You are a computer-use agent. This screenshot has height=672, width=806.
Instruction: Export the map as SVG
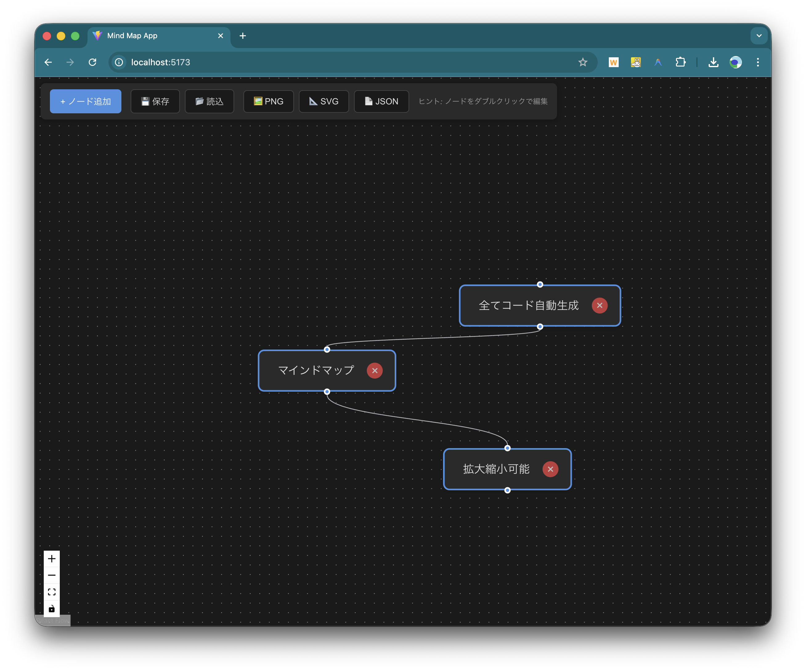click(324, 101)
